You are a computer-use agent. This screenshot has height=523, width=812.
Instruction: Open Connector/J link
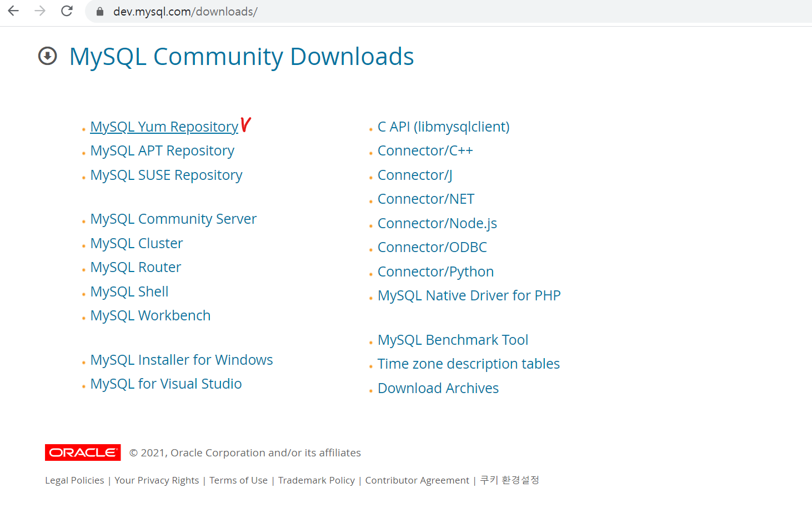415,175
